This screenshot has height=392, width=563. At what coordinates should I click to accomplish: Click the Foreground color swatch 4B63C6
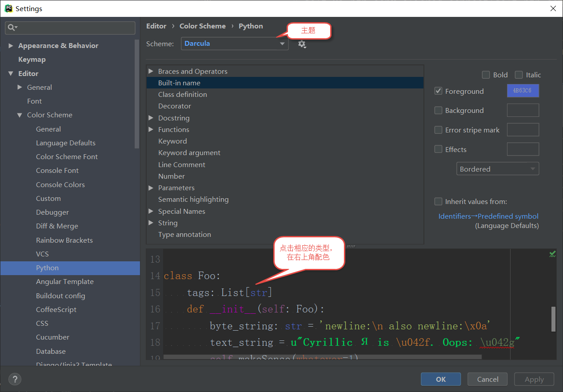(x=523, y=91)
